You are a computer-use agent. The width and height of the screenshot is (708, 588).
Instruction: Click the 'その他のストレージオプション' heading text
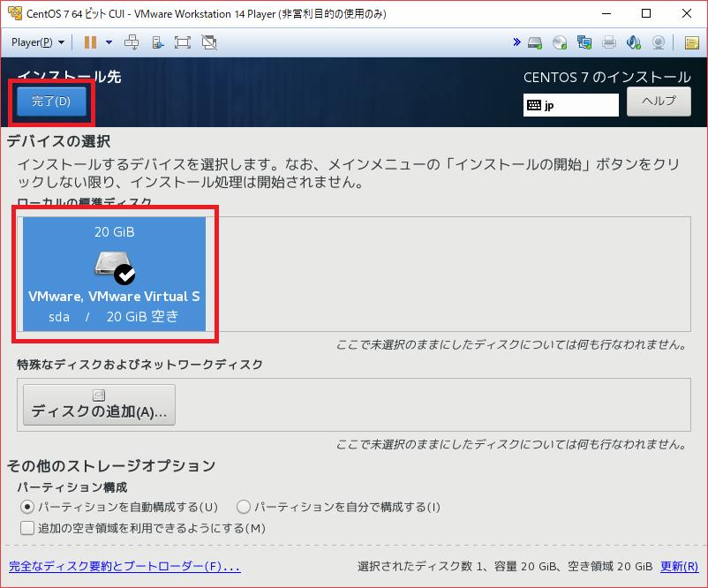(x=111, y=465)
